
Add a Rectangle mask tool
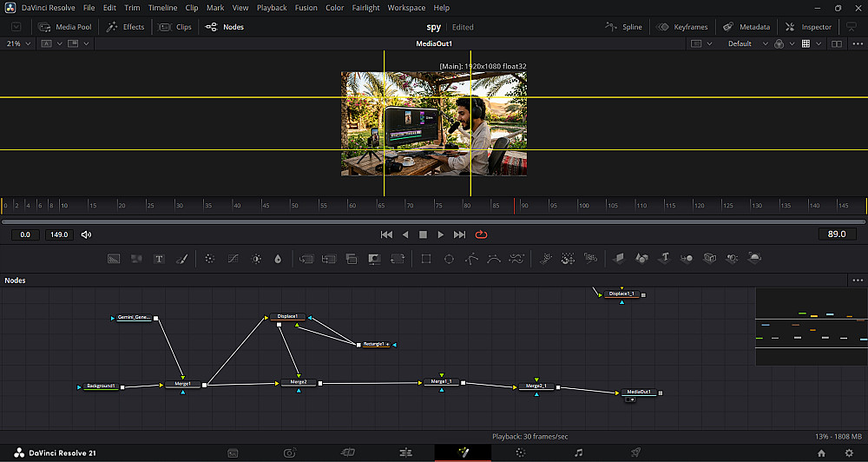tap(425, 259)
